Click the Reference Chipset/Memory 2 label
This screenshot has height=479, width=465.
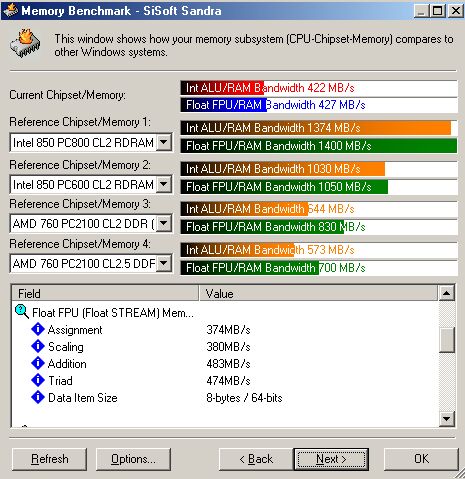click(80, 165)
